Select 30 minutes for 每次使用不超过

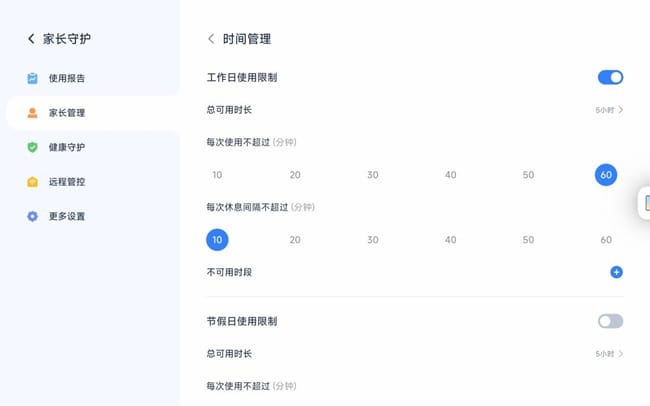[x=373, y=175]
